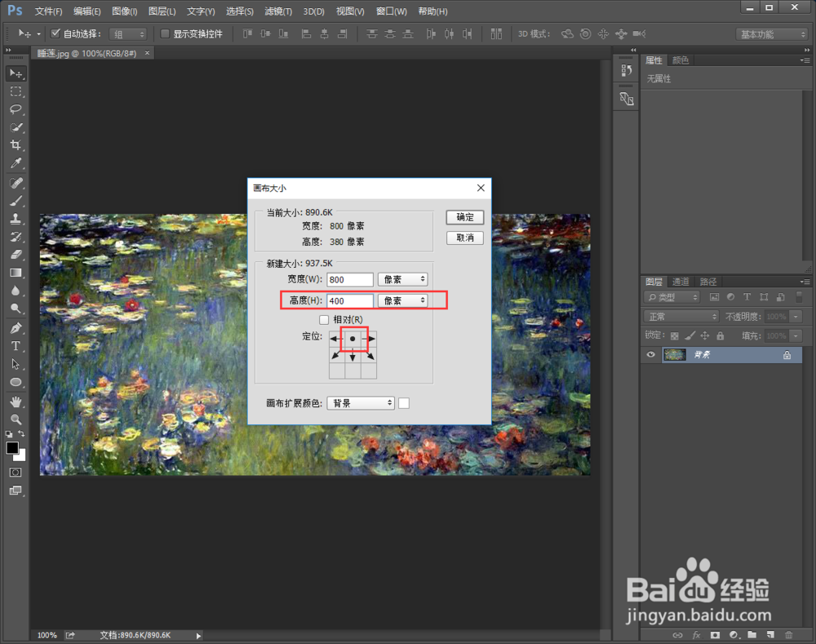Click the 高度(H) input field

(350, 301)
